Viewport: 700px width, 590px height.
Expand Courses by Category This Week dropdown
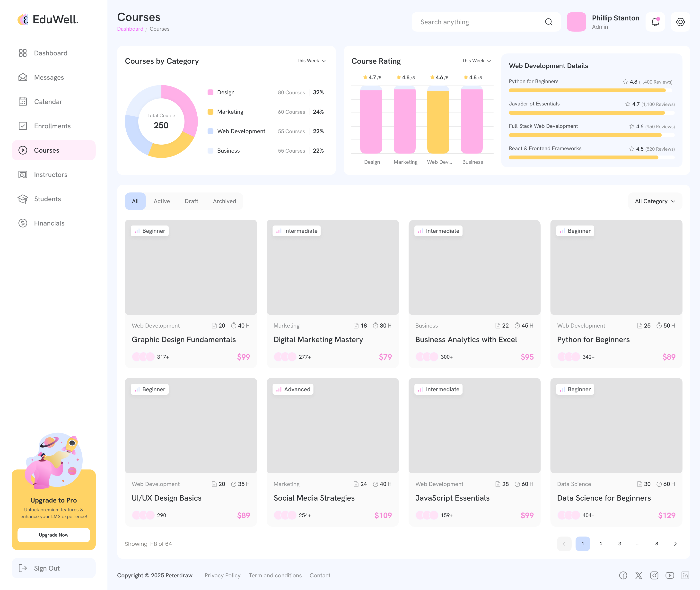[311, 61]
